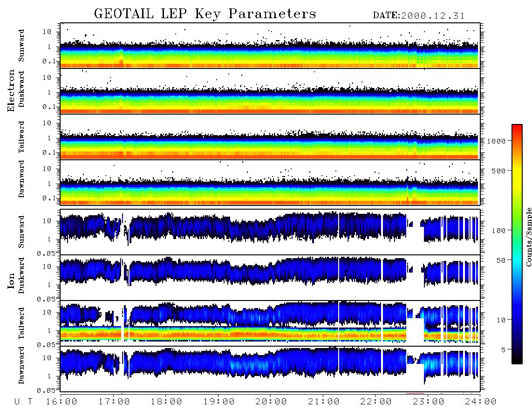Click the 20:00 time axis label

coord(271,402)
